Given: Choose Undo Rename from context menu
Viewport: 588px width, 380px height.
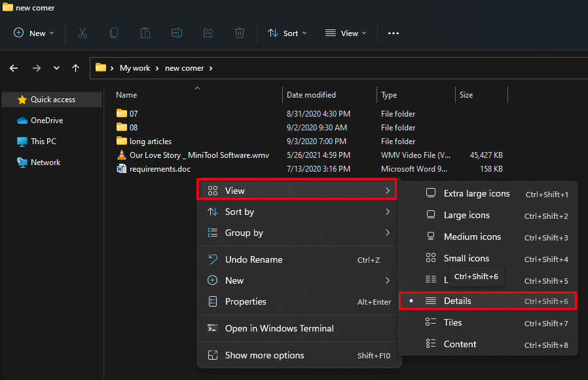Looking at the screenshot, I should 299,259.
